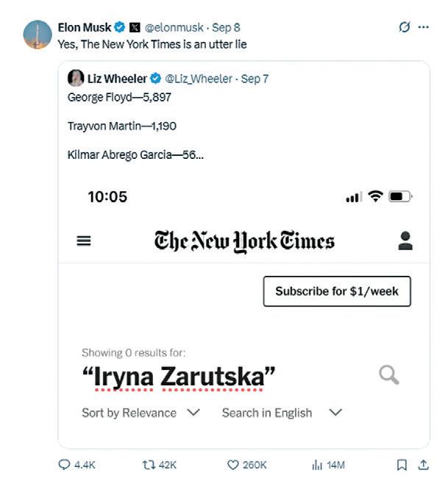The width and height of the screenshot is (448, 481).
Task: Click into the "Iryna Zarutska" search field
Action: (x=179, y=377)
